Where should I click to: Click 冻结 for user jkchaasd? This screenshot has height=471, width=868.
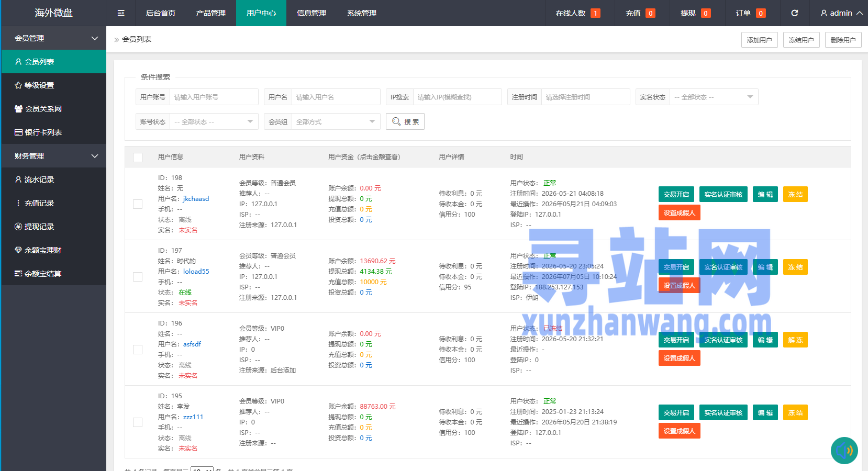click(795, 194)
